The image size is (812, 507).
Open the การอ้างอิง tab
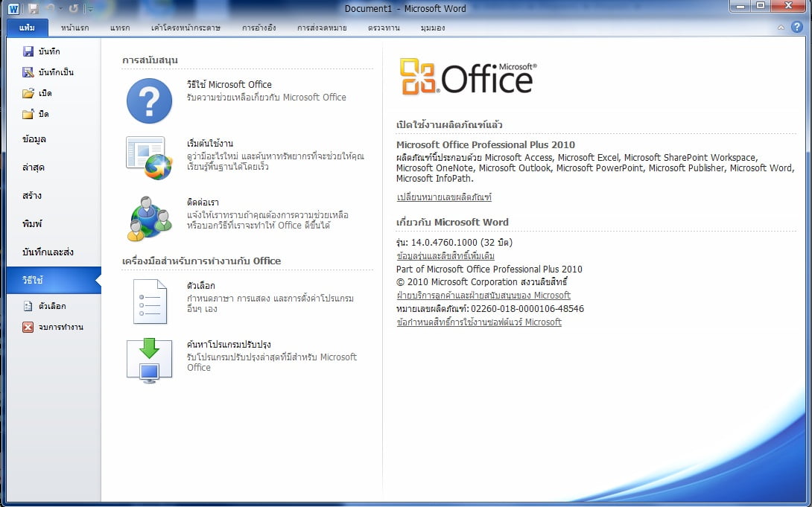click(x=259, y=28)
